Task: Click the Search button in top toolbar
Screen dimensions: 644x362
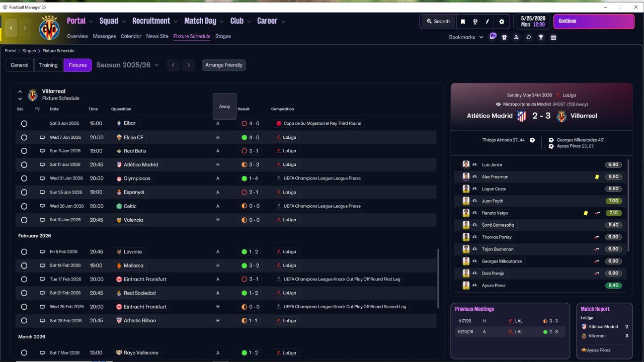Action: point(438,22)
